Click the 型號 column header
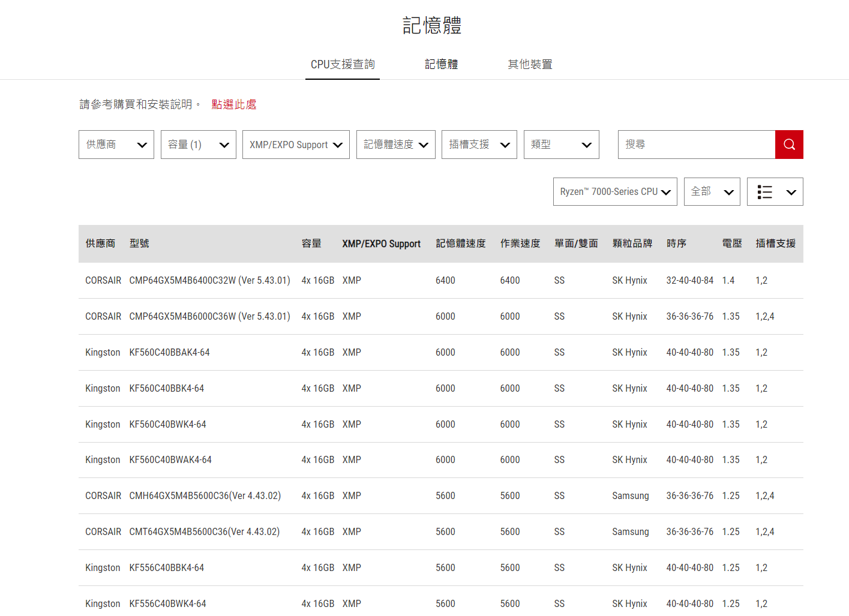This screenshot has width=849, height=616. pyautogui.click(x=139, y=244)
